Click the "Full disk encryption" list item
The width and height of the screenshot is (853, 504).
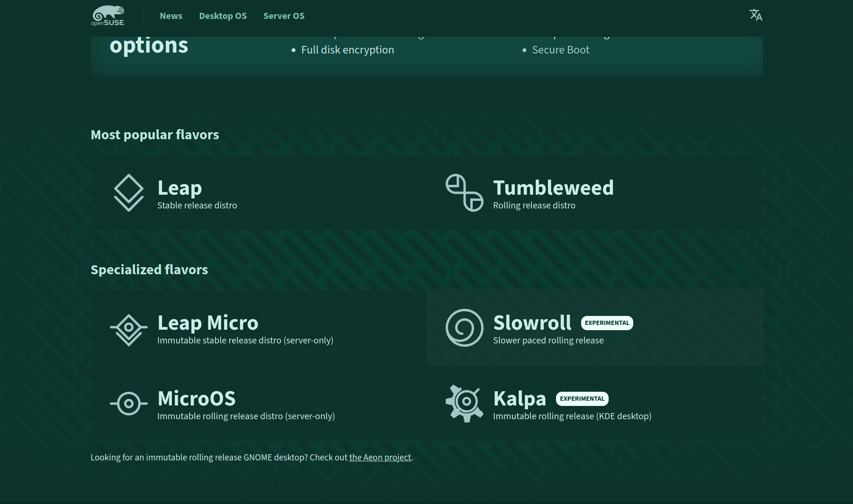[348, 50]
